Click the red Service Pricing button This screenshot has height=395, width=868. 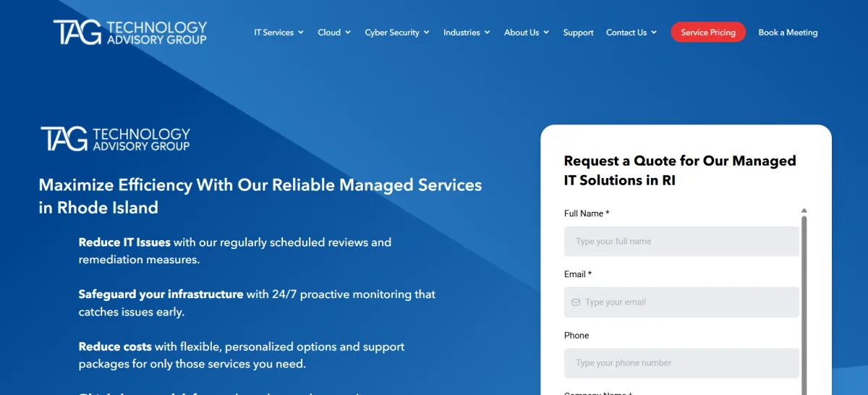(708, 33)
